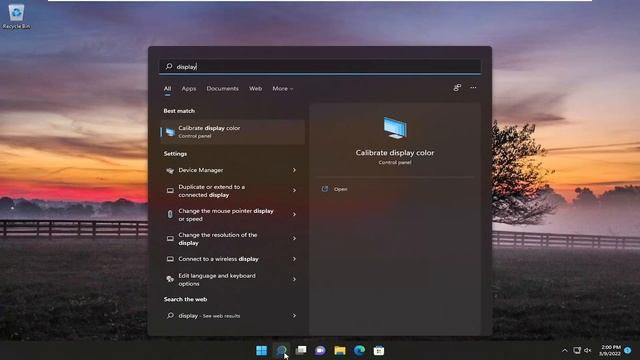640x360 pixels.
Task: Open Task View from the taskbar
Action: (301, 350)
